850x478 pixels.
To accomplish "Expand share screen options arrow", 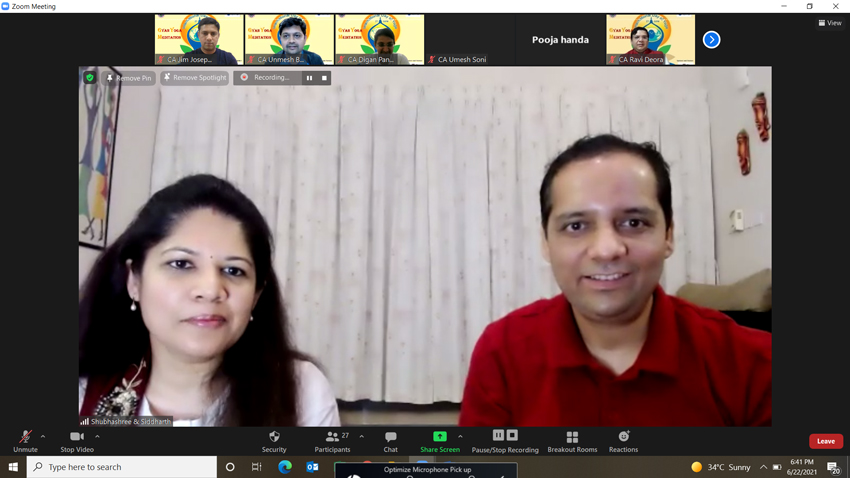I will [460, 436].
